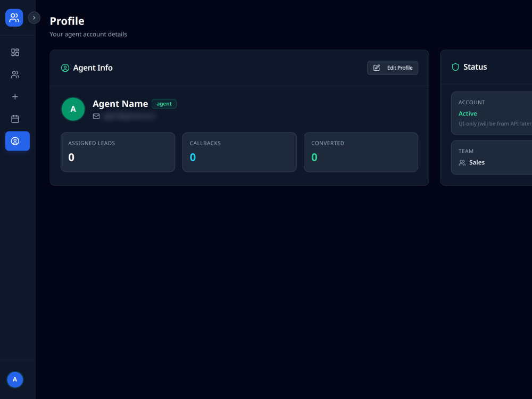This screenshot has height=399, width=532.
Task: Click the 'ACCOUNT' label in Status panel
Action: coord(471,103)
